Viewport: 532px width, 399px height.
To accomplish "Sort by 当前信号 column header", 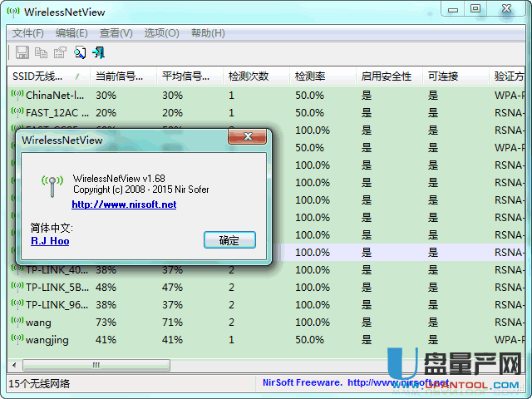I will (123, 76).
